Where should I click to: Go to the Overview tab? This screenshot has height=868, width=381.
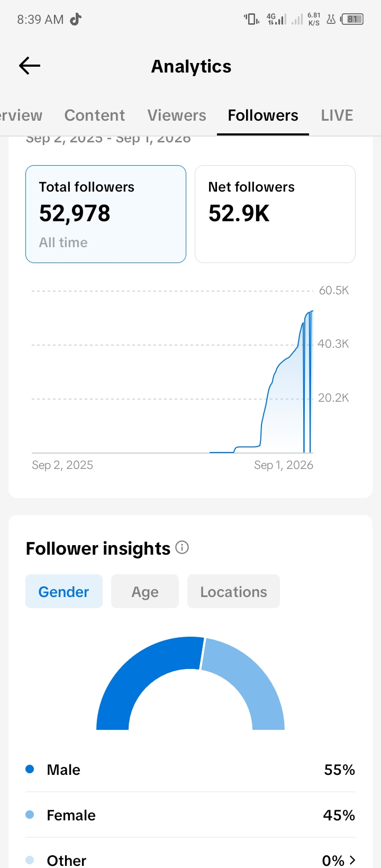coord(21,115)
